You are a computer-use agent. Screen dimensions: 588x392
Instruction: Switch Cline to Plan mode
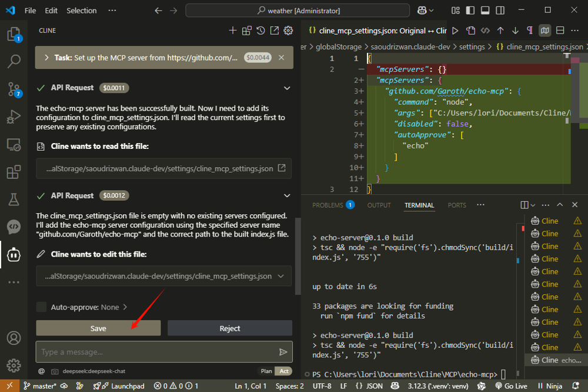266,371
